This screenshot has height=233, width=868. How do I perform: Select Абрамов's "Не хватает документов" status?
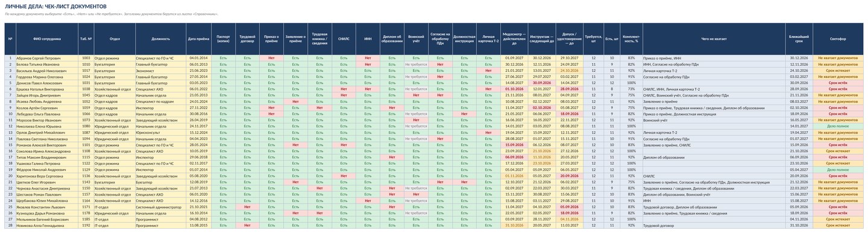(838, 57)
